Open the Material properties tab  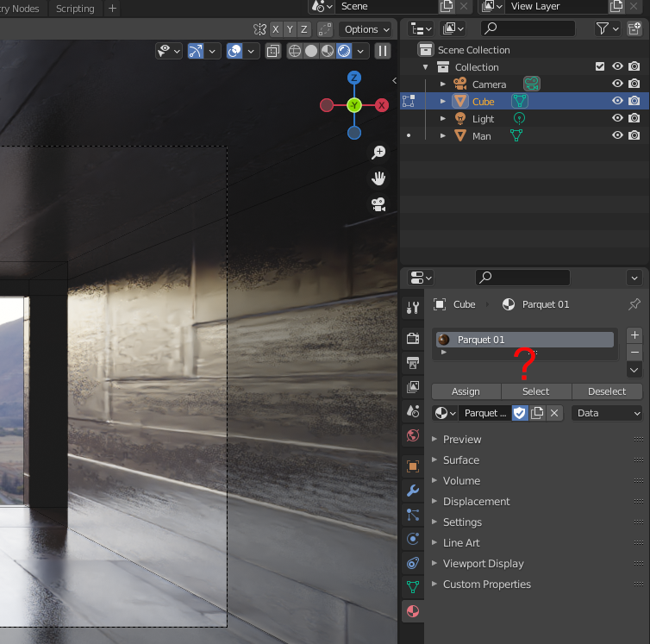pyautogui.click(x=413, y=611)
